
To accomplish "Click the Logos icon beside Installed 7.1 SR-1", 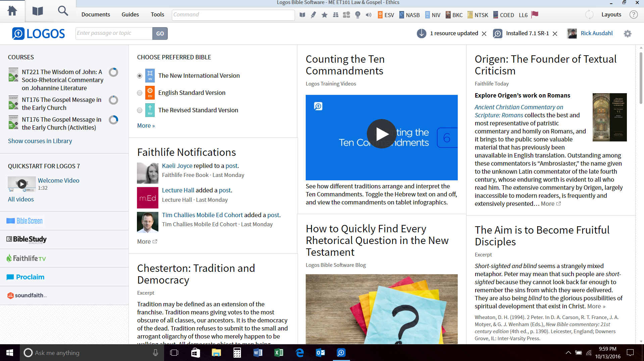I will click(498, 34).
